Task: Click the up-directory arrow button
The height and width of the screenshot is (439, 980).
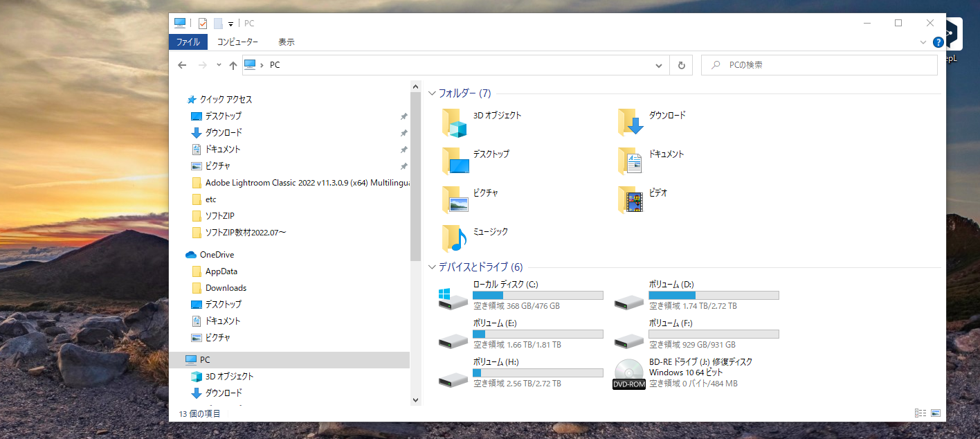Action: (x=233, y=65)
